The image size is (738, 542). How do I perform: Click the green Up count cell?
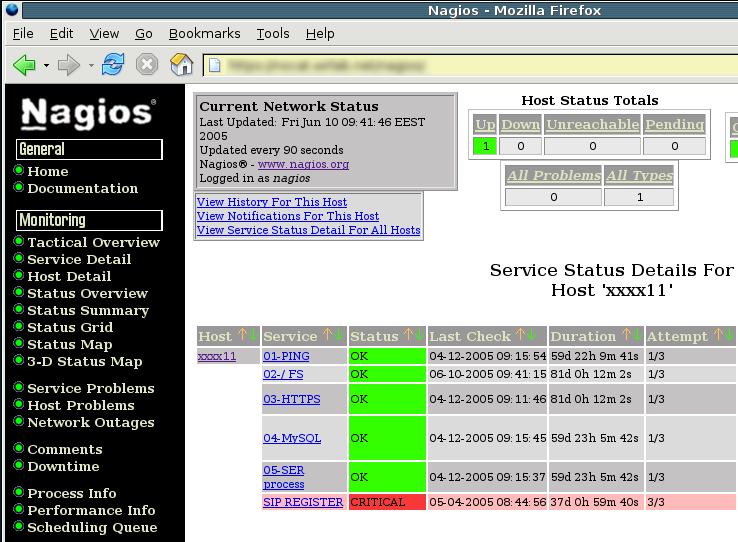[485, 146]
